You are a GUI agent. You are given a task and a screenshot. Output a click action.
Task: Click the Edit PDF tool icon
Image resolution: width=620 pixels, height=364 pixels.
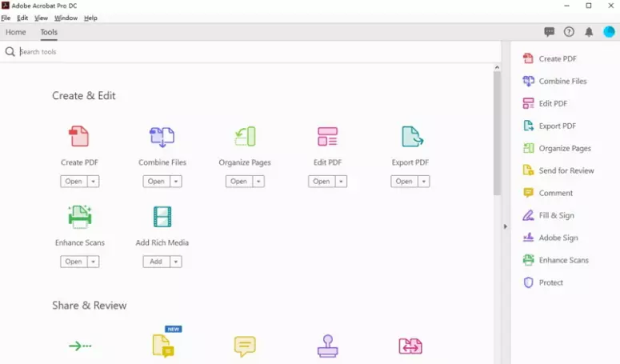[327, 136]
